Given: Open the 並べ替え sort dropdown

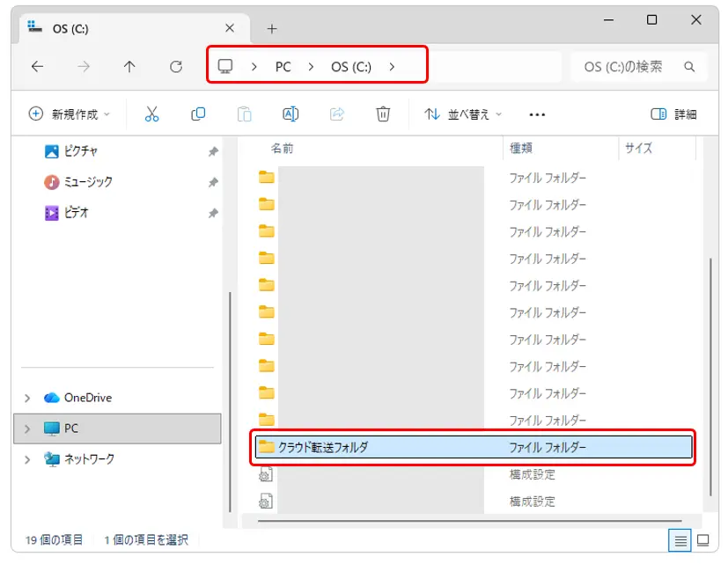Looking at the screenshot, I should (463, 114).
